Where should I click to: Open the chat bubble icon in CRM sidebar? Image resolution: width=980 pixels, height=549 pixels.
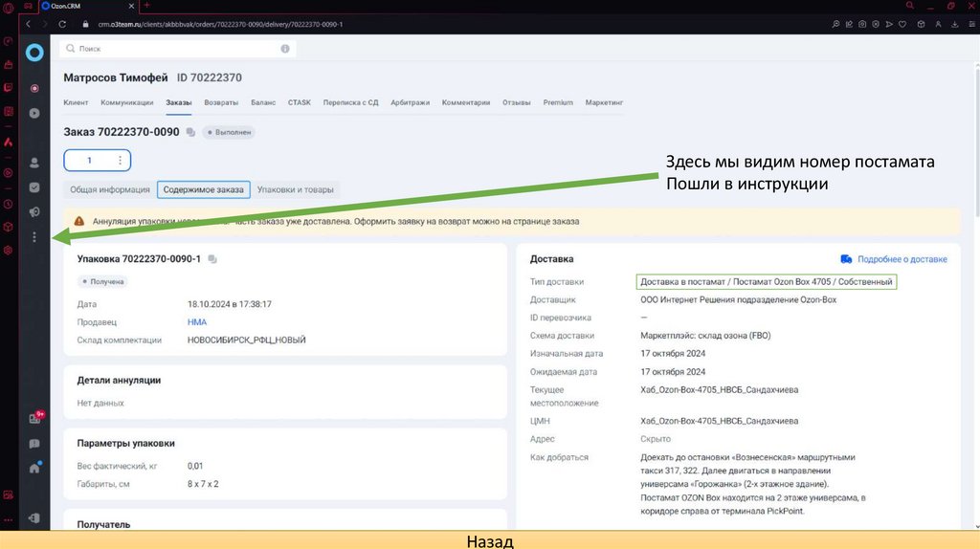point(34,444)
